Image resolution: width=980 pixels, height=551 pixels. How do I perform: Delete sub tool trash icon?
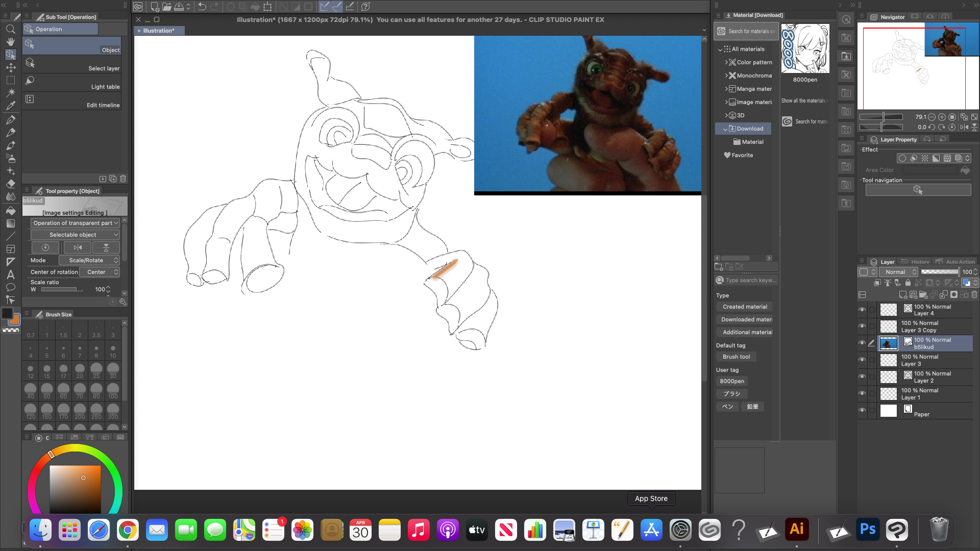click(123, 179)
